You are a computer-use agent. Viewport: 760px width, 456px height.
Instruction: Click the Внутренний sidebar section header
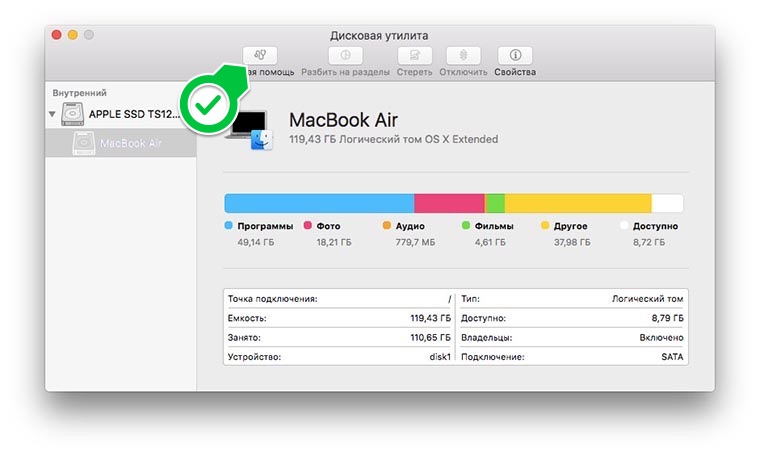79,93
